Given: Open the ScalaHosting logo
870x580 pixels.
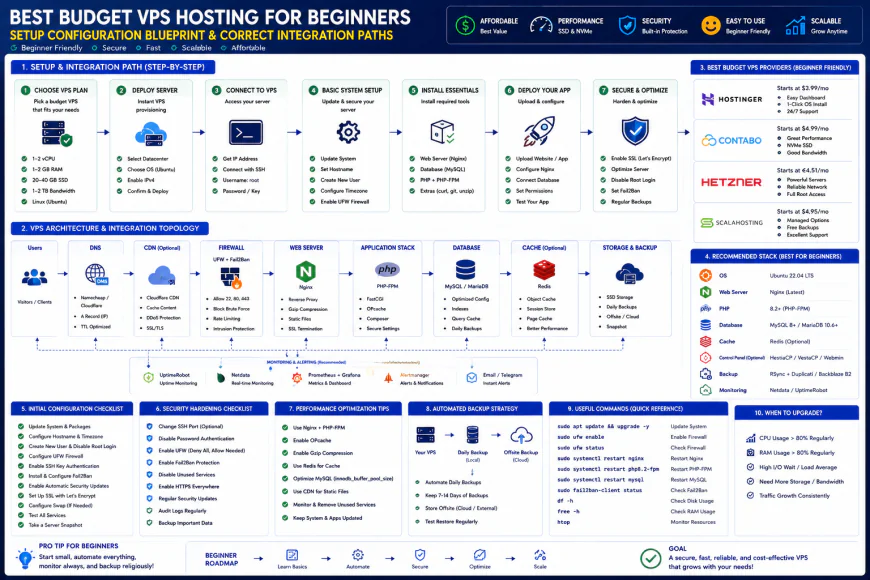Looking at the screenshot, I should [731, 223].
